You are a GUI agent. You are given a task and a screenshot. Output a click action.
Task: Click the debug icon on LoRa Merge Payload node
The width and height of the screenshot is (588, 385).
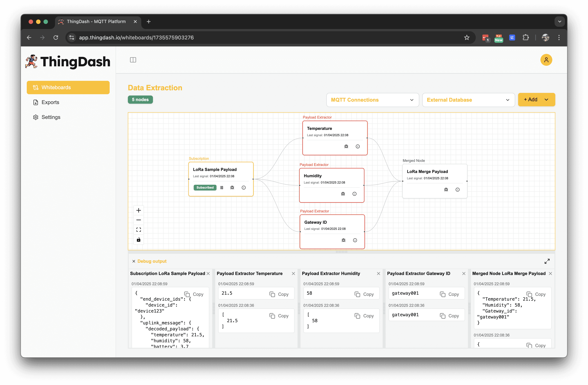(x=446, y=190)
